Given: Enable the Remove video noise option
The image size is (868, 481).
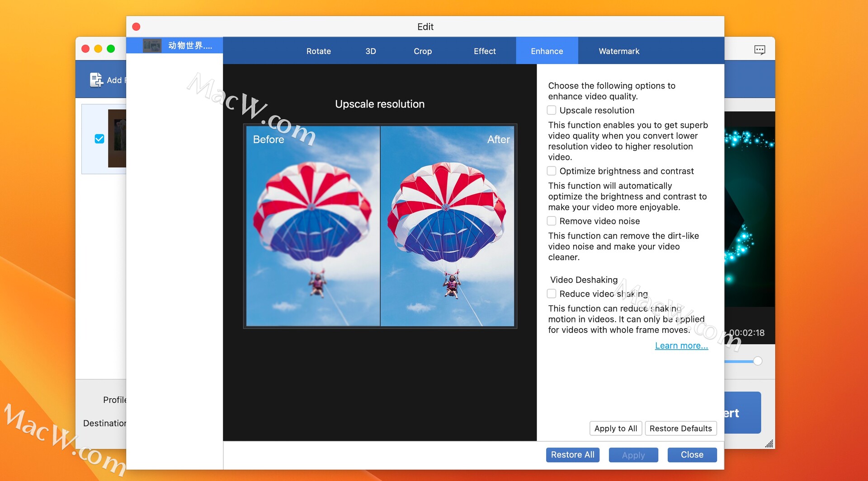Looking at the screenshot, I should click(x=552, y=221).
